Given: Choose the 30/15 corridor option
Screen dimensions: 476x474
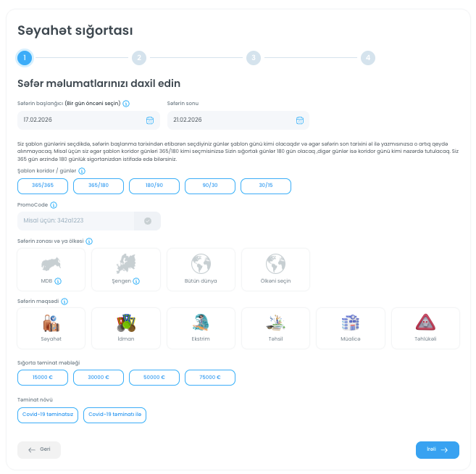Looking at the screenshot, I should coord(266,186).
